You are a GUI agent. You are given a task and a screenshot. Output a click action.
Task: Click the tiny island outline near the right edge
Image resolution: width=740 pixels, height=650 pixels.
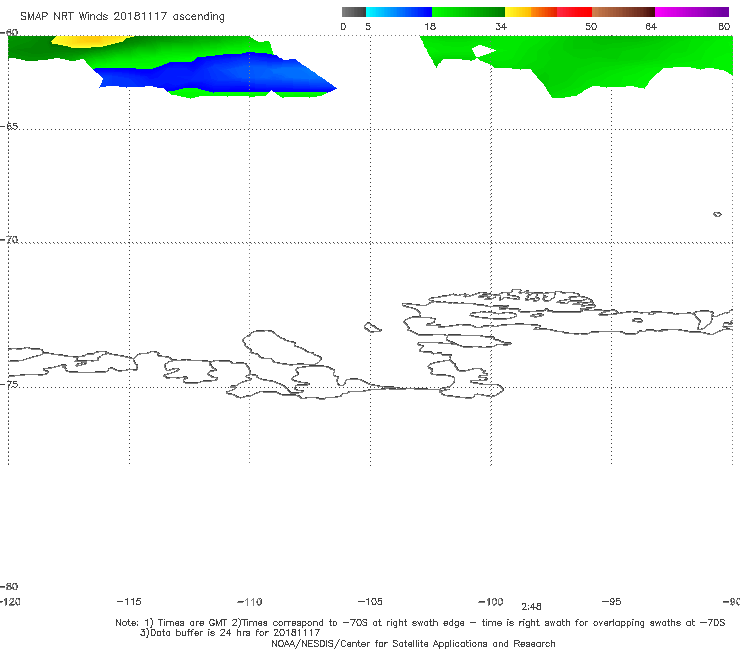[717, 214]
